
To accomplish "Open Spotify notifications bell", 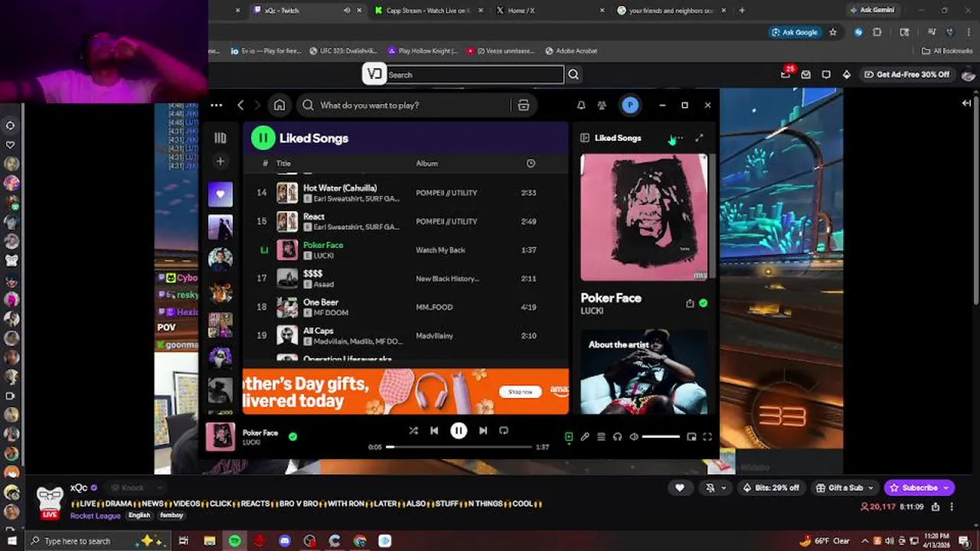I will [581, 105].
